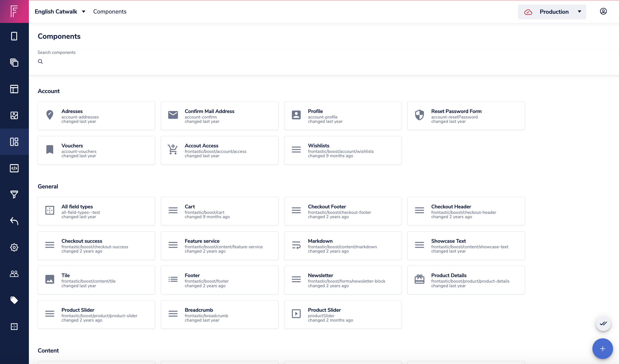Open the All field types component
Image resolution: width=619 pixels, height=364 pixels.
[96, 211]
